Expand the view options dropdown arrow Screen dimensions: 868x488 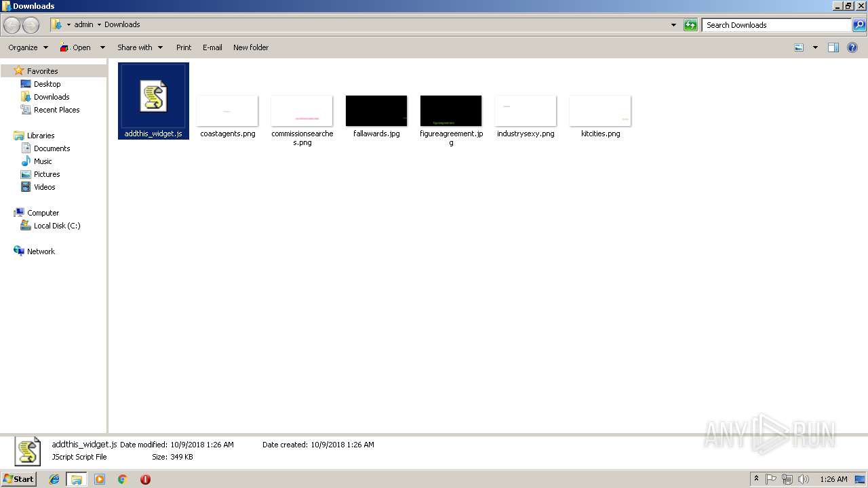pos(815,47)
